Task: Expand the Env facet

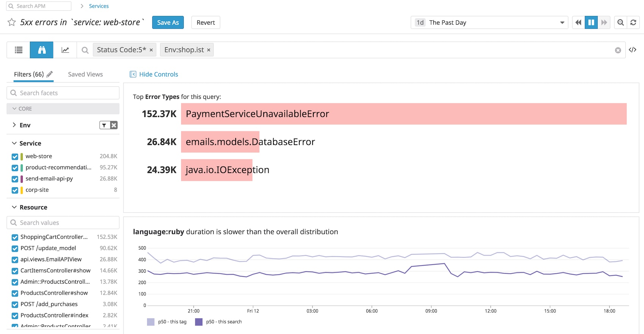Action: click(14, 125)
